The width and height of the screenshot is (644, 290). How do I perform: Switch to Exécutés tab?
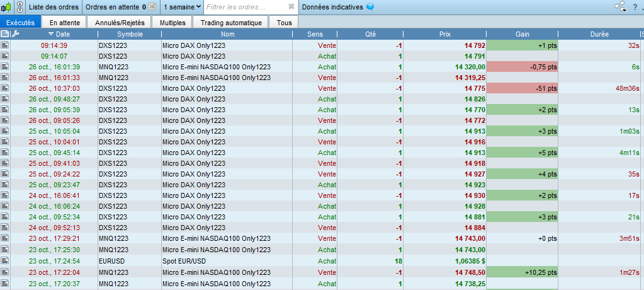(x=21, y=23)
